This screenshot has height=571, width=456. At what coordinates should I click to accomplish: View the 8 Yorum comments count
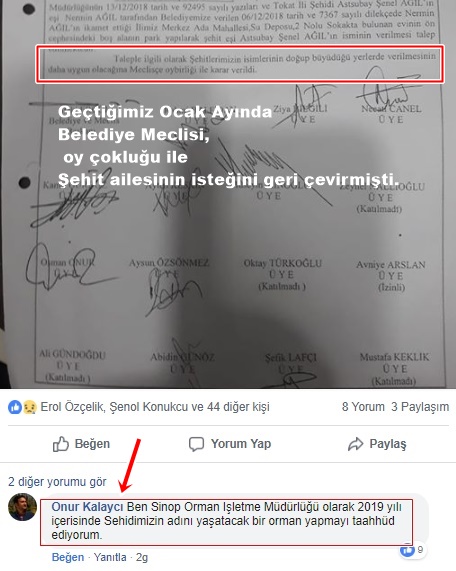363,407
